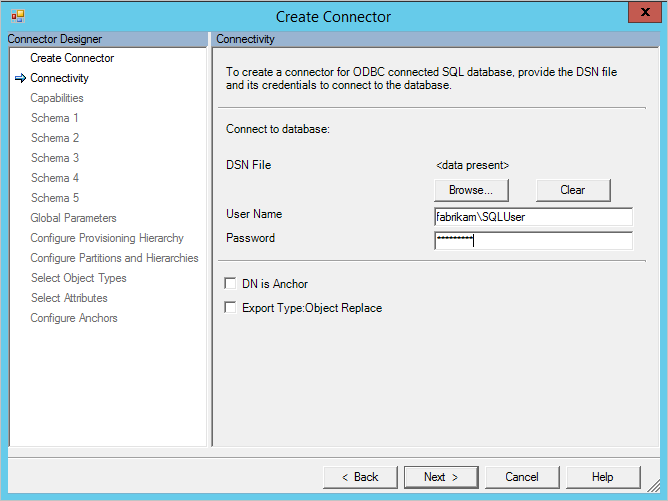Select Schema 3 in the designer list
Screen dimensions: 668x501
[55, 158]
